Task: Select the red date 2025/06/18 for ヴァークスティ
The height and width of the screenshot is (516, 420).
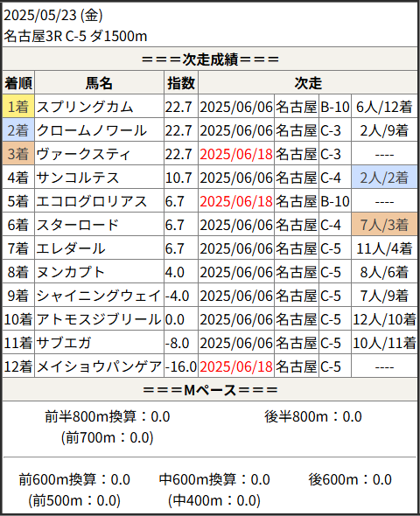Action: [236, 154]
